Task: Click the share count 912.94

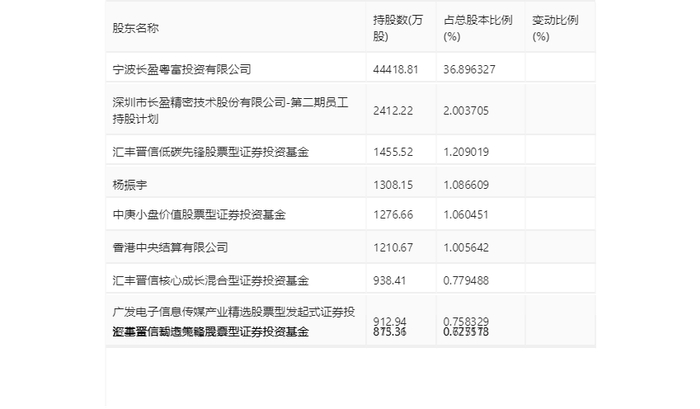Action: [390, 321]
